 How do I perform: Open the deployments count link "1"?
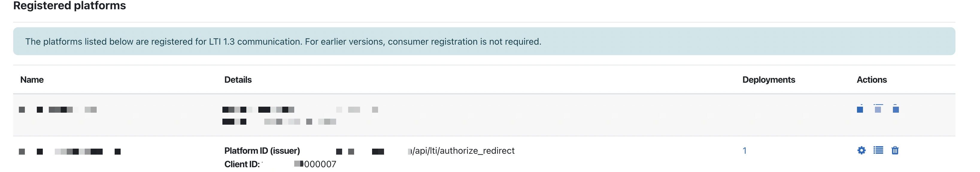coord(744,151)
